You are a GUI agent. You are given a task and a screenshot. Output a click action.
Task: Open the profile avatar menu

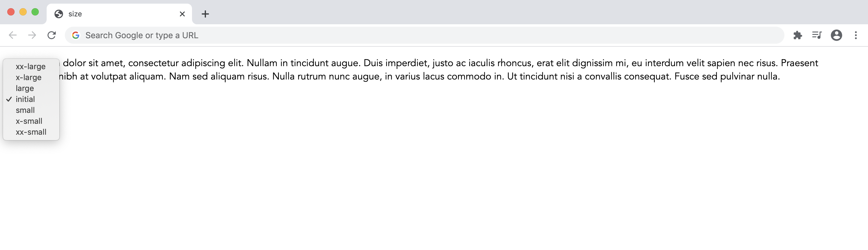[x=836, y=35]
